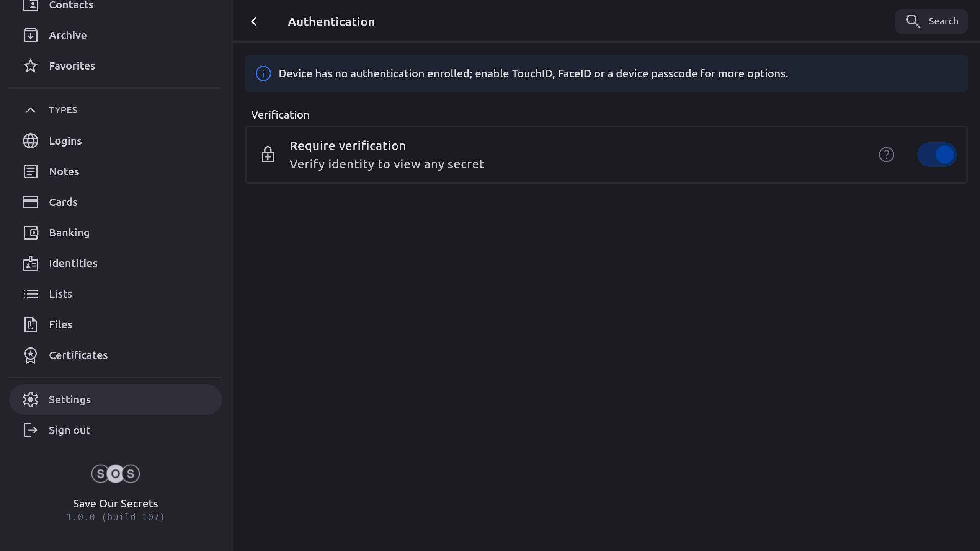Click the blue info icon in banner
The height and width of the screenshot is (551, 980).
tap(263, 73)
